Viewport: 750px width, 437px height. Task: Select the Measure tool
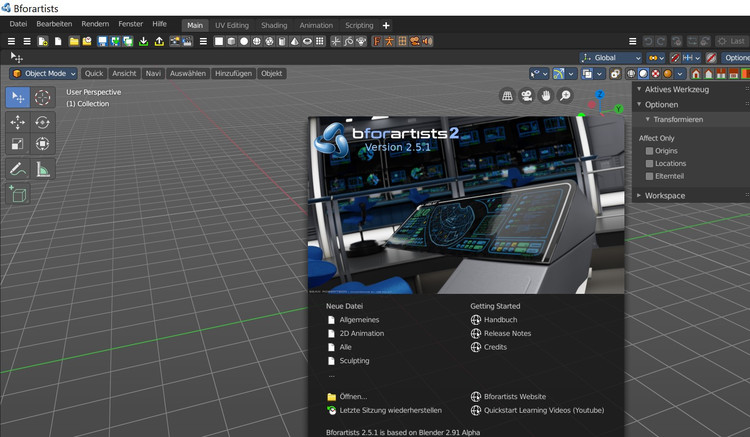[x=42, y=169]
